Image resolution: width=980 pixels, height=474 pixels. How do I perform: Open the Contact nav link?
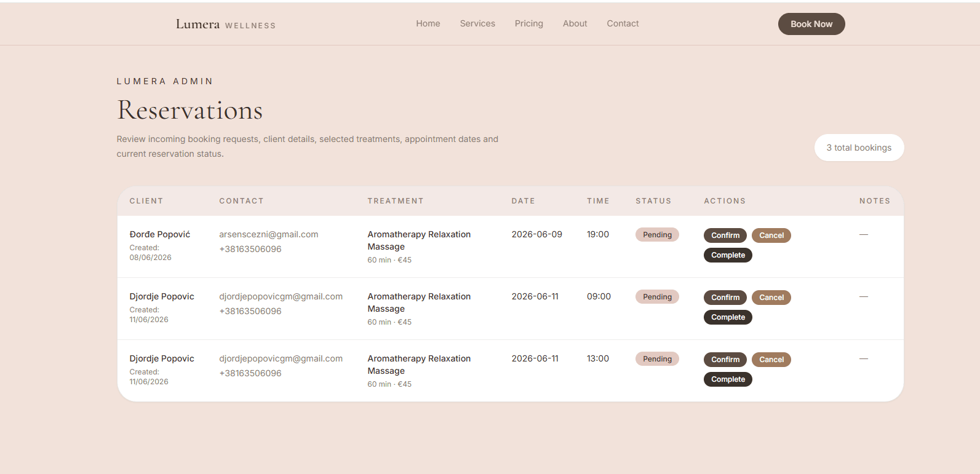[x=623, y=23]
